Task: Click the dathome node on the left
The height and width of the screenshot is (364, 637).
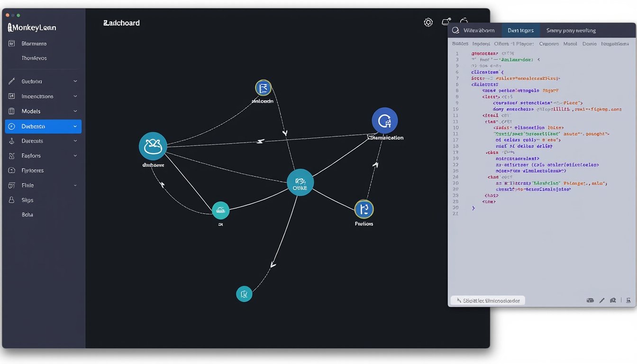Action: tap(153, 146)
